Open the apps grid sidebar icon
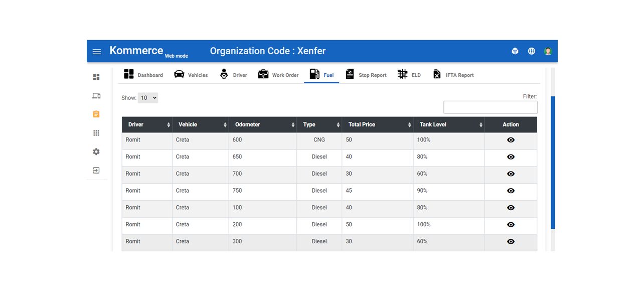 [x=96, y=133]
